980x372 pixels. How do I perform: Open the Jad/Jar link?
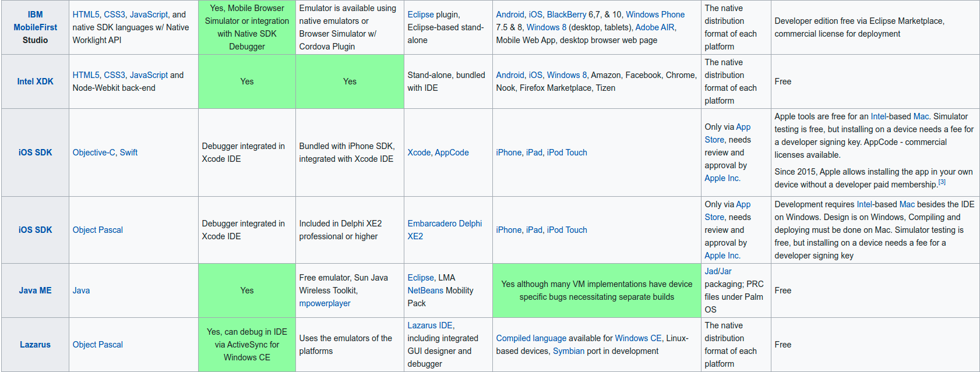coord(718,271)
